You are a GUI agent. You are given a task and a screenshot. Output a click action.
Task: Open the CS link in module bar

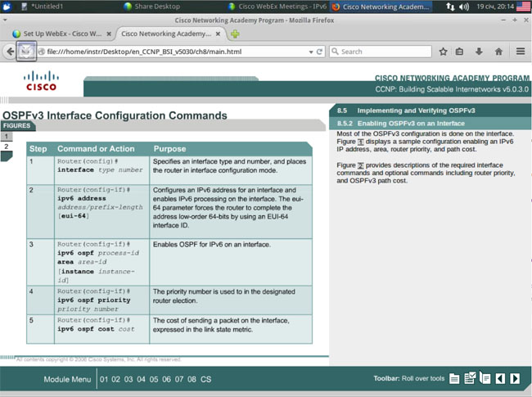[205, 380]
